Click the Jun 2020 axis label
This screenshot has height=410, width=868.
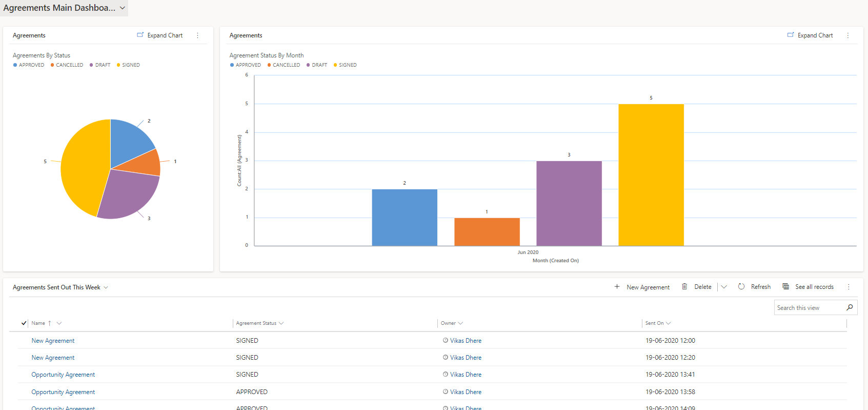[528, 252]
